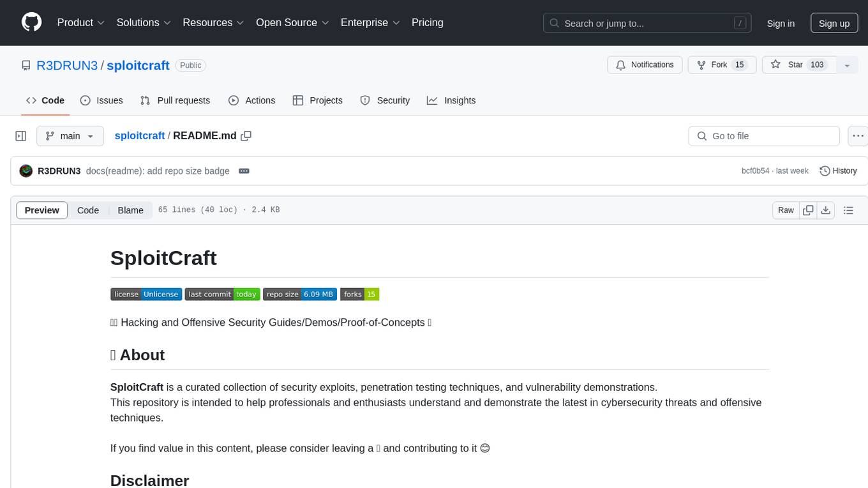Viewport: 868px width, 488px height.
Task: Click the forks 15 badge
Action: pyautogui.click(x=360, y=294)
